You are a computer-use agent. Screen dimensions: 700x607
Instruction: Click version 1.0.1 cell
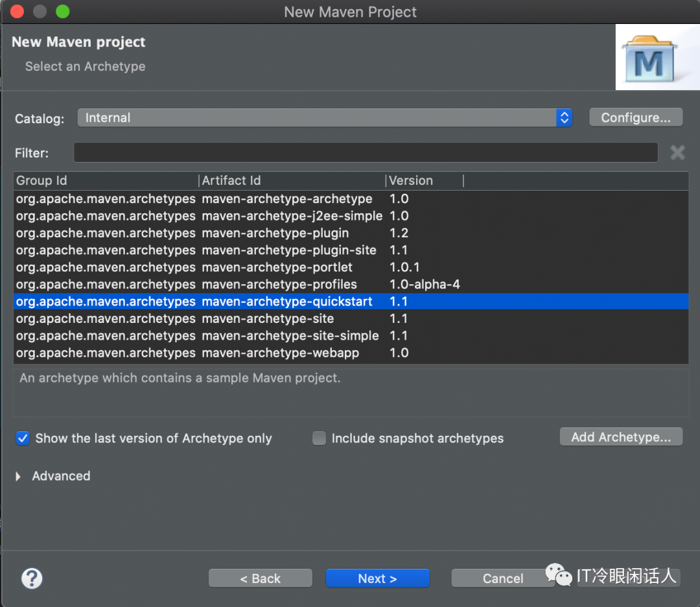tap(404, 267)
